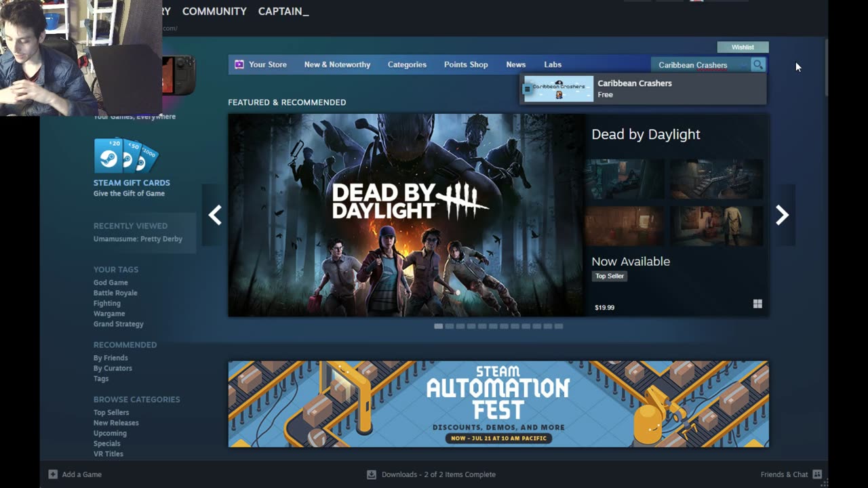Screen dimensions: 868x488
Task: Browse New Releases category
Action: pyautogui.click(x=116, y=423)
